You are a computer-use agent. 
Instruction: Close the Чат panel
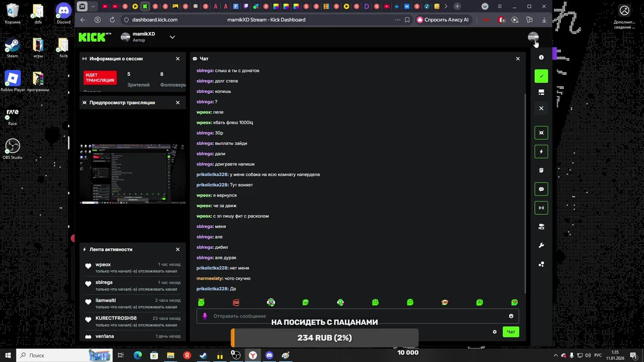pyautogui.click(x=518, y=59)
